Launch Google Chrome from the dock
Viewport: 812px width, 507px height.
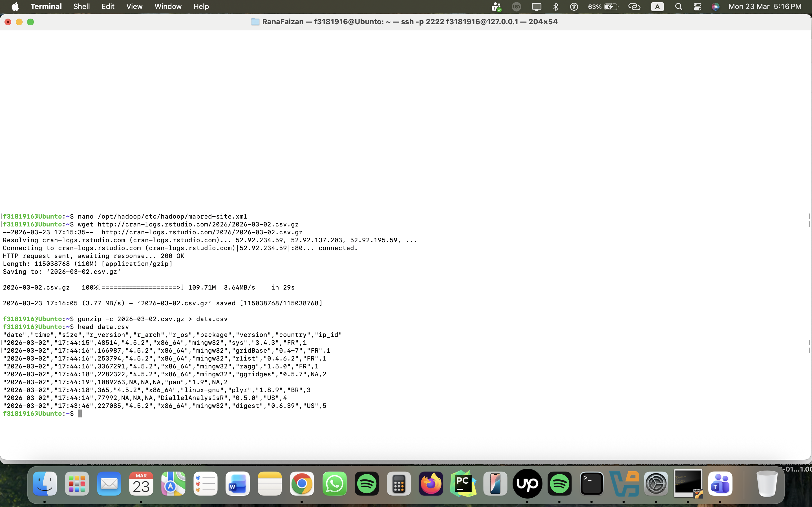[x=302, y=484]
